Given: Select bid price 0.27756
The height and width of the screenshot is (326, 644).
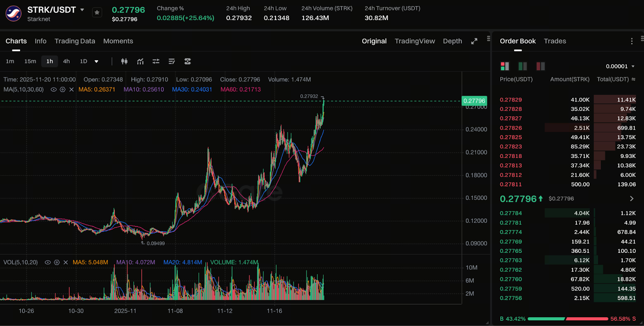Looking at the screenshot, I should point(511,298).
